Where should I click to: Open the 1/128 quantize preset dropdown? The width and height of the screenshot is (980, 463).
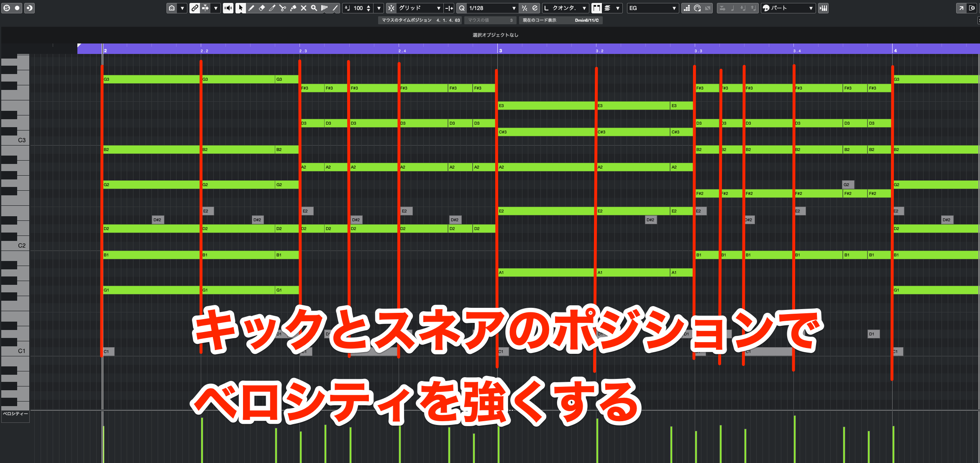click(x=492, y=8)
